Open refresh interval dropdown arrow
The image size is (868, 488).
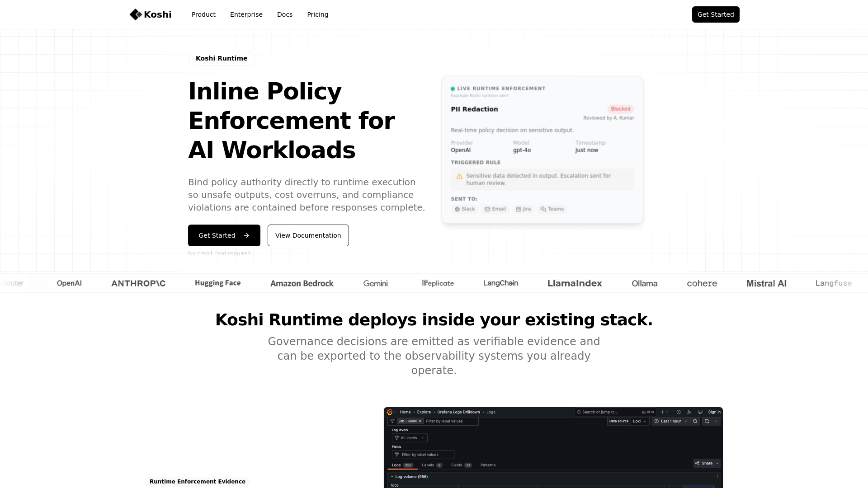[x=716, y=421]
